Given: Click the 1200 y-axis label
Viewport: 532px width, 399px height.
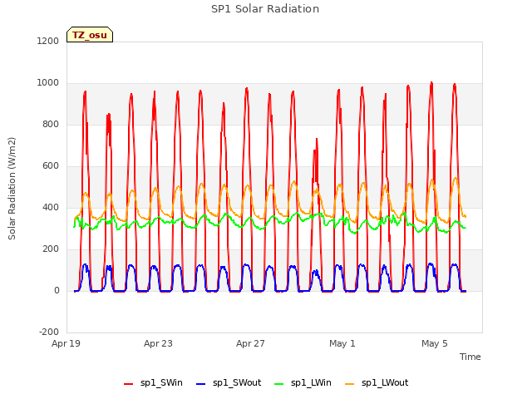Looking at the screenshot, I should 48,41.
